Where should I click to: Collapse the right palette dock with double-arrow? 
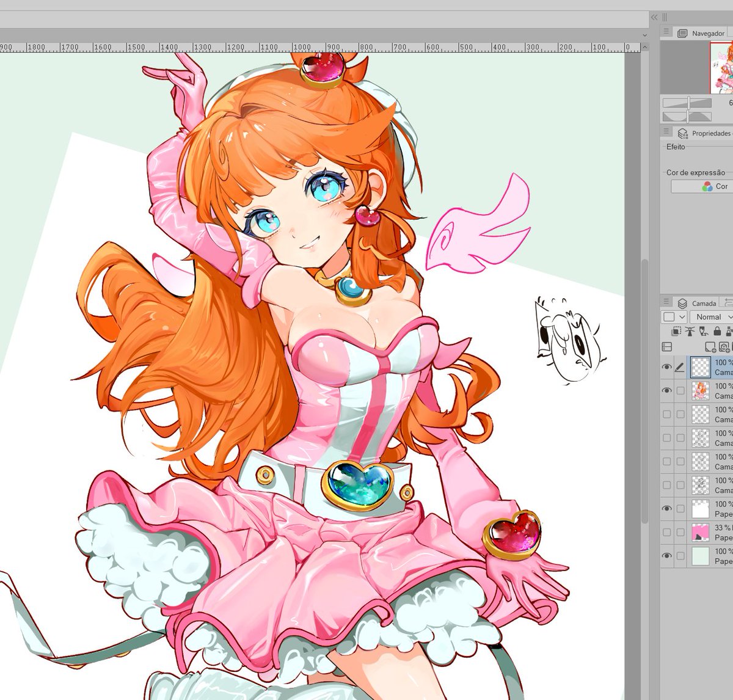[654, 18]
